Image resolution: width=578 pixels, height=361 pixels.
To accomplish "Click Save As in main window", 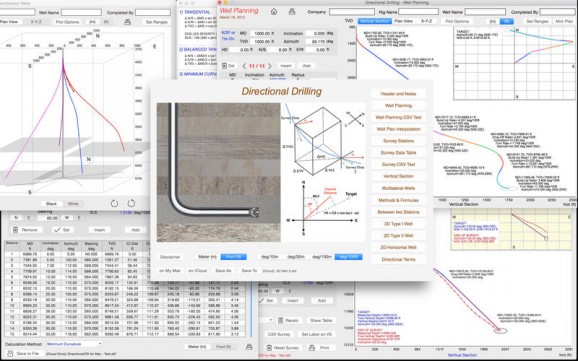I will click(223, 271).
